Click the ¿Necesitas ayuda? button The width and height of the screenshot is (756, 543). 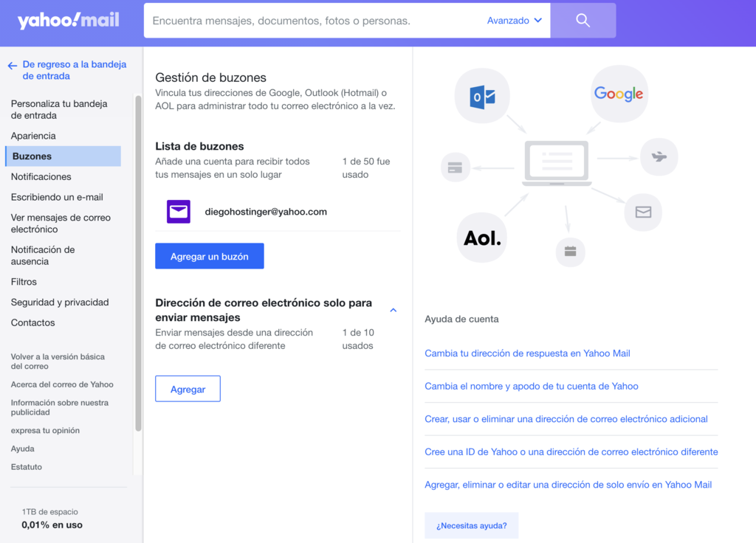471,525
